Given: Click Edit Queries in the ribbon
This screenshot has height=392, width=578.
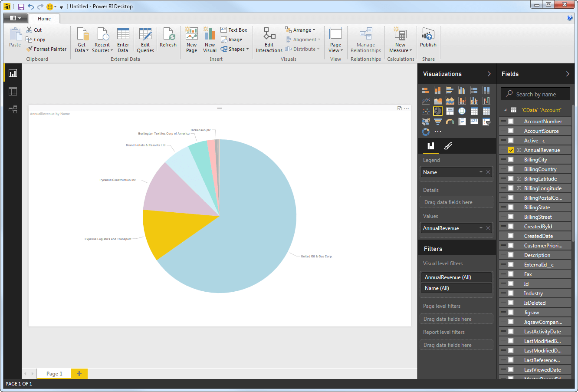Looking at the screenshot, I should coord(145,40).
